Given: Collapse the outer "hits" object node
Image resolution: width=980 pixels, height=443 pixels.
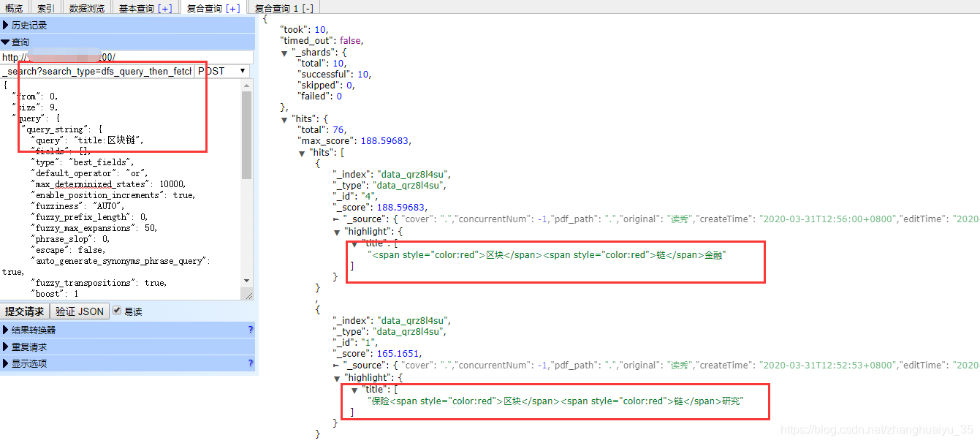Looking at the screenshot, I should (x=284, y=119).
